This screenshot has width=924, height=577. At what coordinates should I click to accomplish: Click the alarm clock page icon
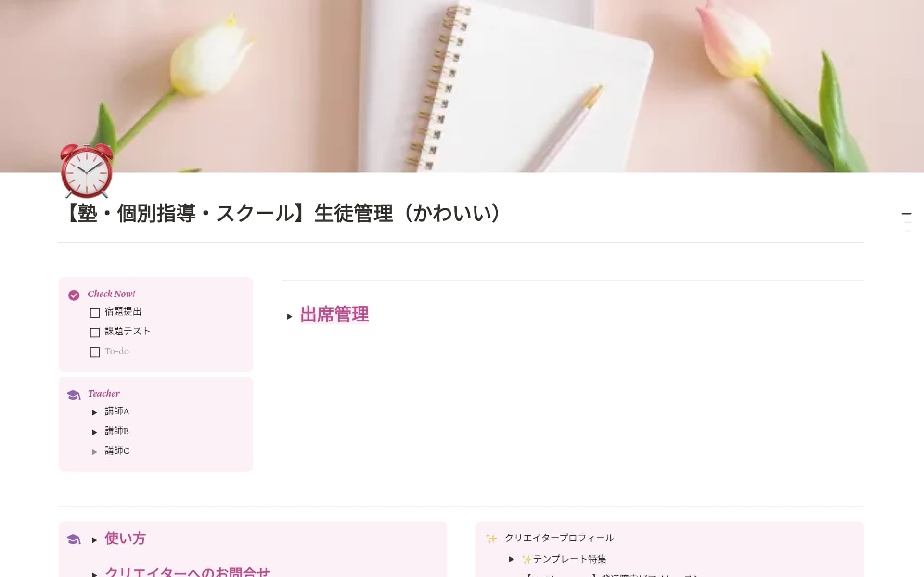[x=87, y=171]
